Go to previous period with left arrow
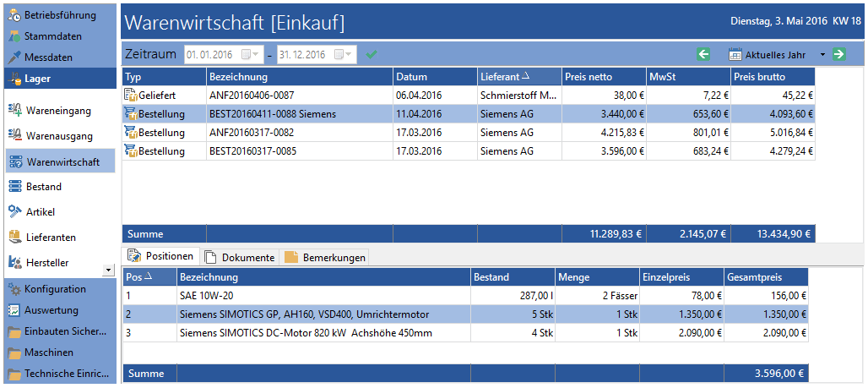Image resolution: width=868 pixels, height=388 pixels. pyautogui.click(x=703, y=54)
